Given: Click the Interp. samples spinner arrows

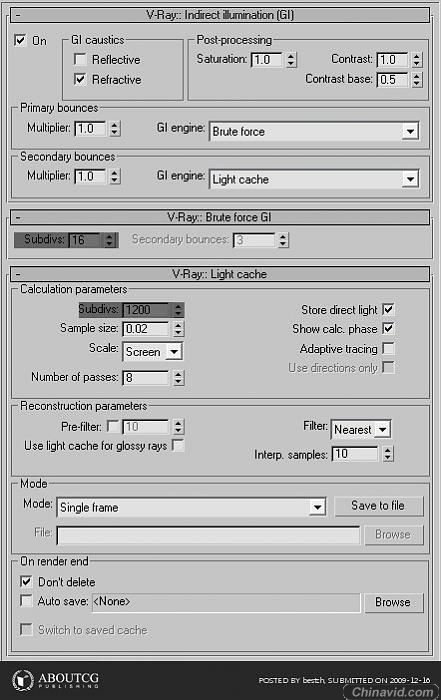Looking at the screenshot, I should (x=387, y=454).
